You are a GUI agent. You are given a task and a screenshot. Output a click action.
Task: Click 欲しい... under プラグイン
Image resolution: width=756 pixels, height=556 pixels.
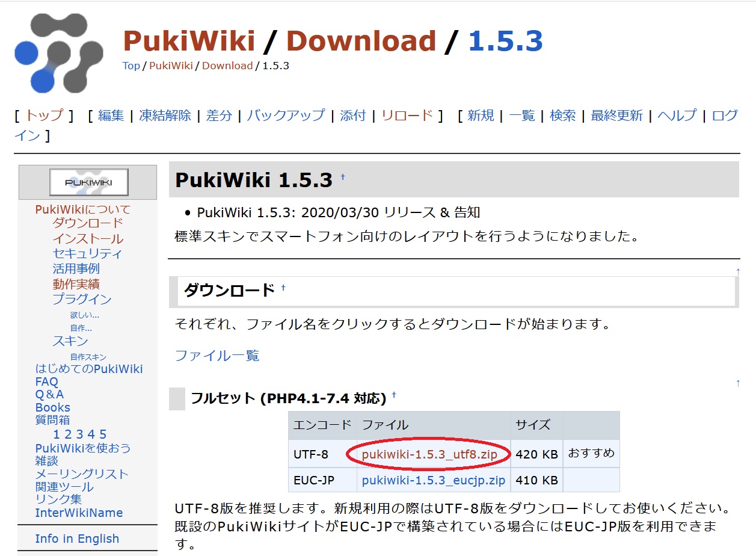(85, 314)
